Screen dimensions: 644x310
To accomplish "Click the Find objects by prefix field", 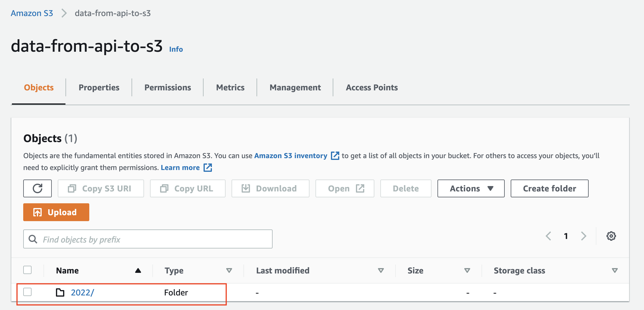I will coord(148,239).
